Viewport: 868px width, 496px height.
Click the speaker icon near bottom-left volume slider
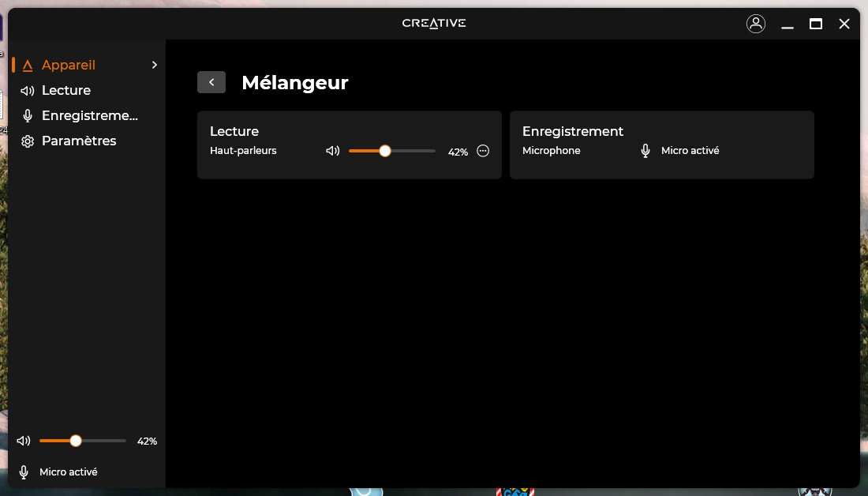[23, 441]
